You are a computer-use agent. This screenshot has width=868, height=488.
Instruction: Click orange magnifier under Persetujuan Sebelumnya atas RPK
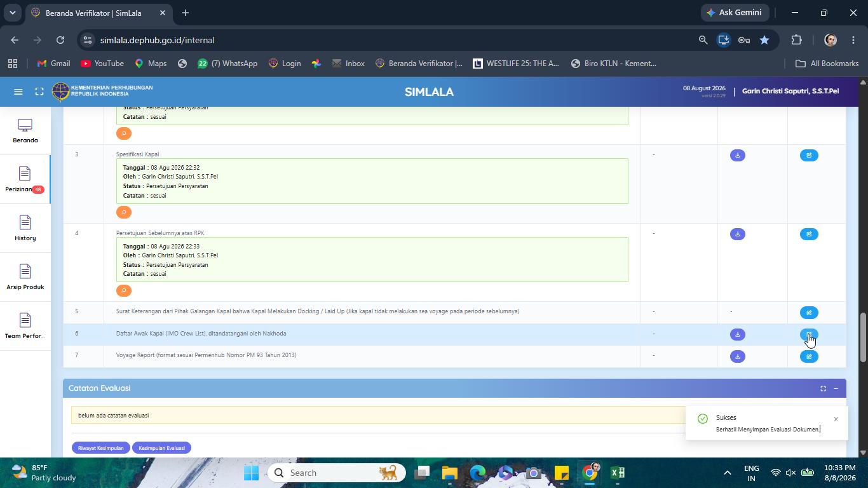124,290
